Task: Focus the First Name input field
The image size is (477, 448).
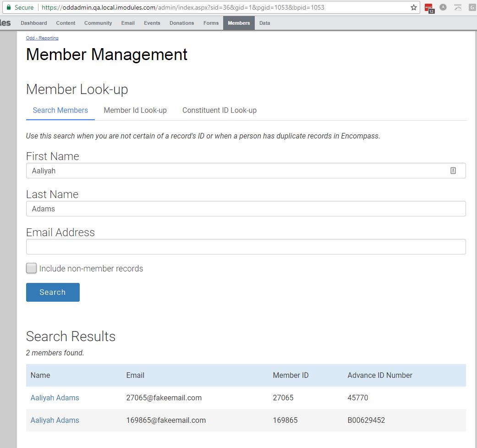Action: coord(246,171)
